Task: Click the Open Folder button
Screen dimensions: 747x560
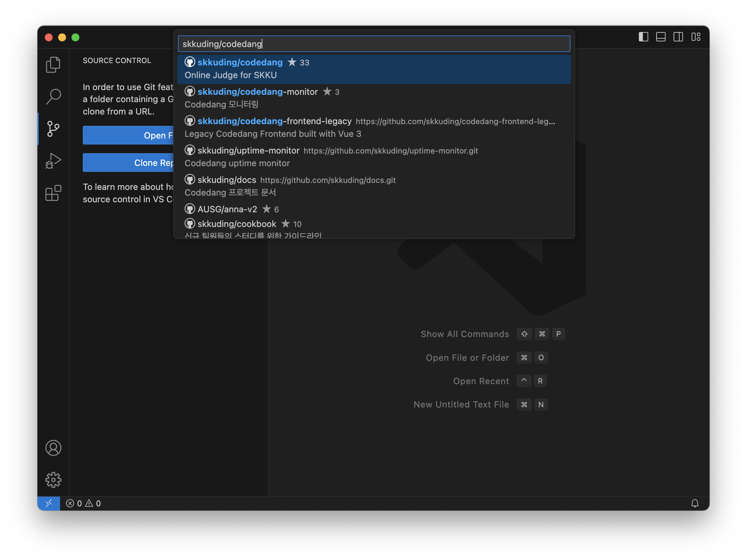Action: 128,135
